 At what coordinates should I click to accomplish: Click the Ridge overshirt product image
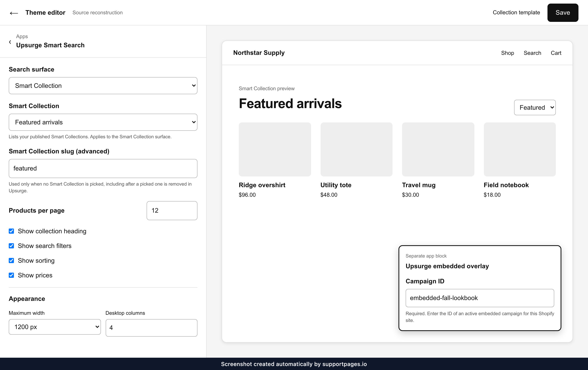275,149
